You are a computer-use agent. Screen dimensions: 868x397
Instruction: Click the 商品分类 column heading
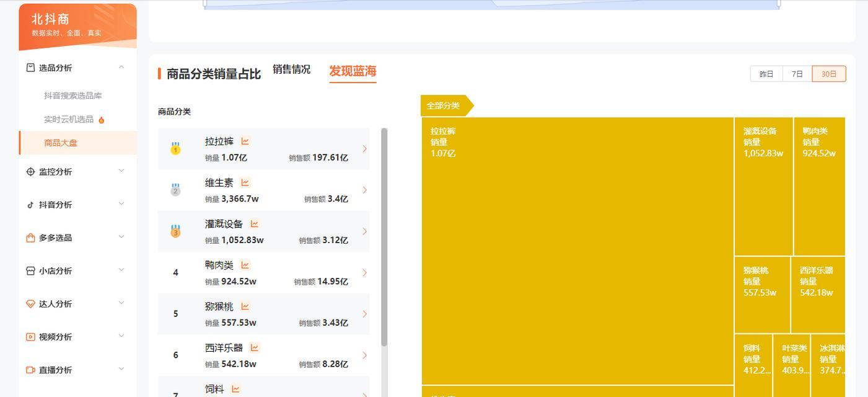(x=174, y=112)
